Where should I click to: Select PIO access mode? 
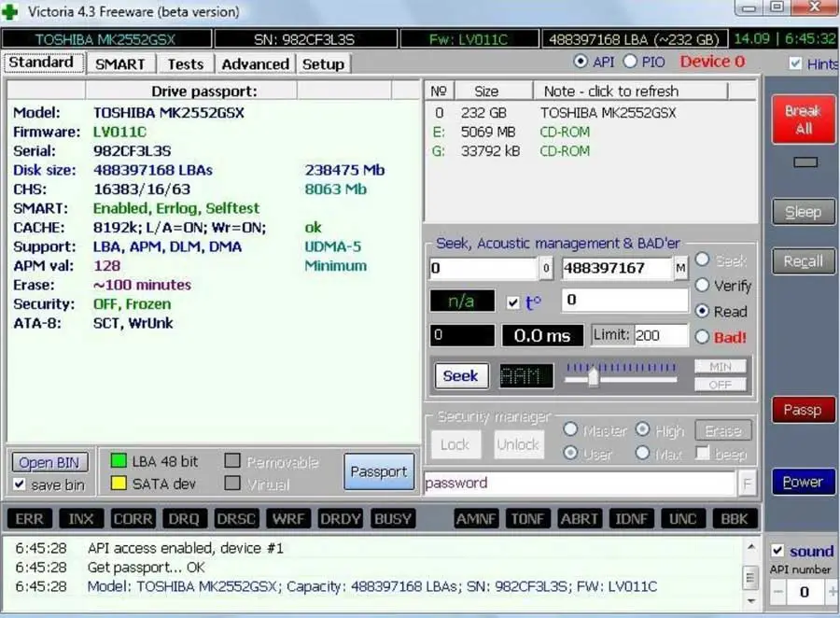pos(630,62)
